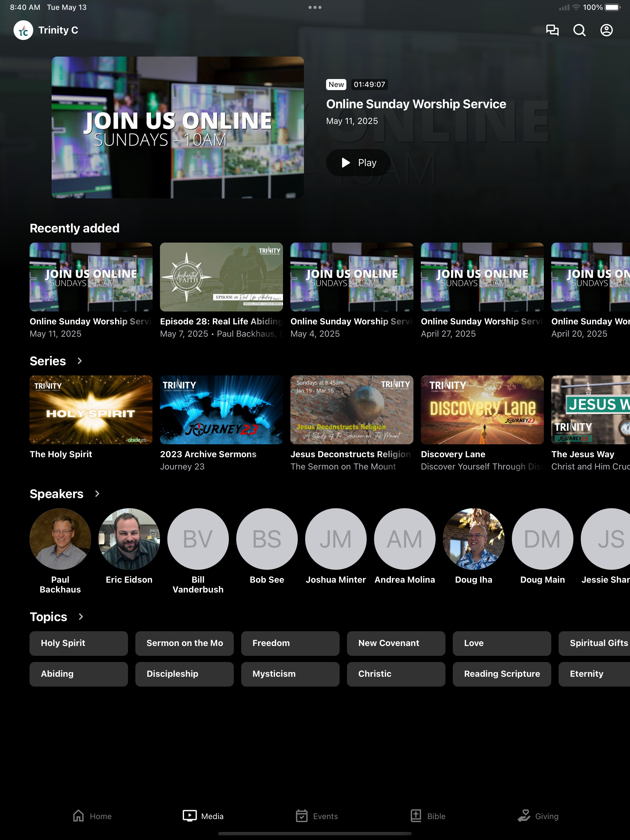The height and width of the screenshot is (840, 630).
Task: Choose the Spiritual Gifts topic
Action: (594, 643)
